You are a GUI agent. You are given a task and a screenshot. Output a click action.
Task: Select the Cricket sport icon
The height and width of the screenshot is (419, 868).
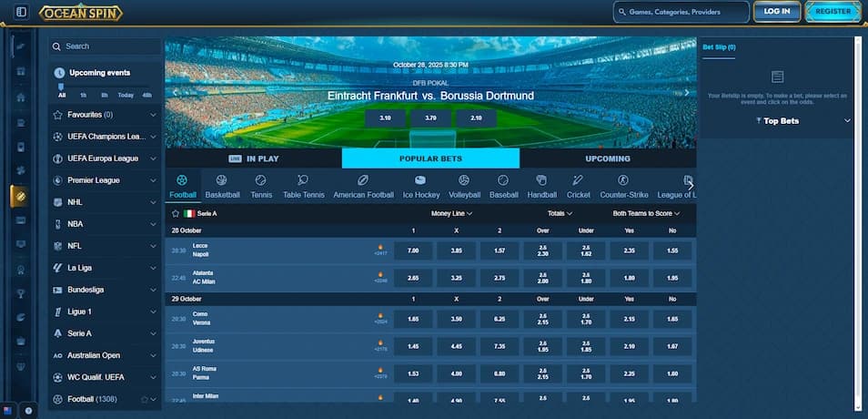pyautogui.click(x=578, y=180)
